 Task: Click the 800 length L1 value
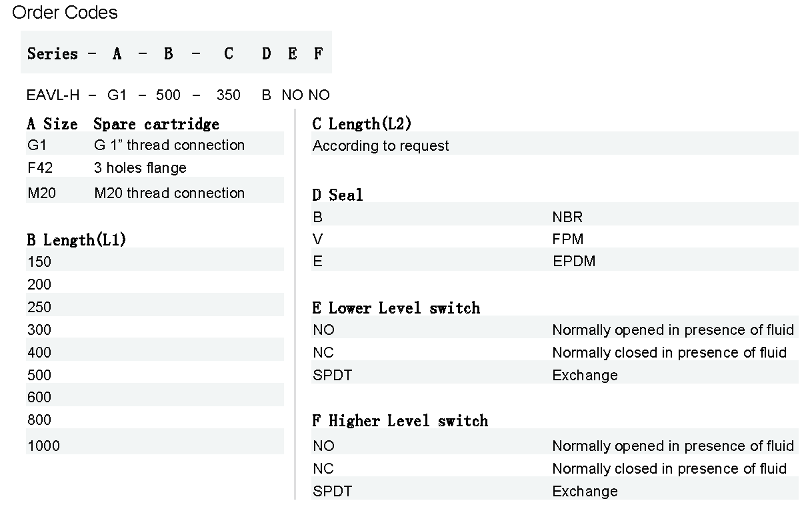[x=39, y=420]
